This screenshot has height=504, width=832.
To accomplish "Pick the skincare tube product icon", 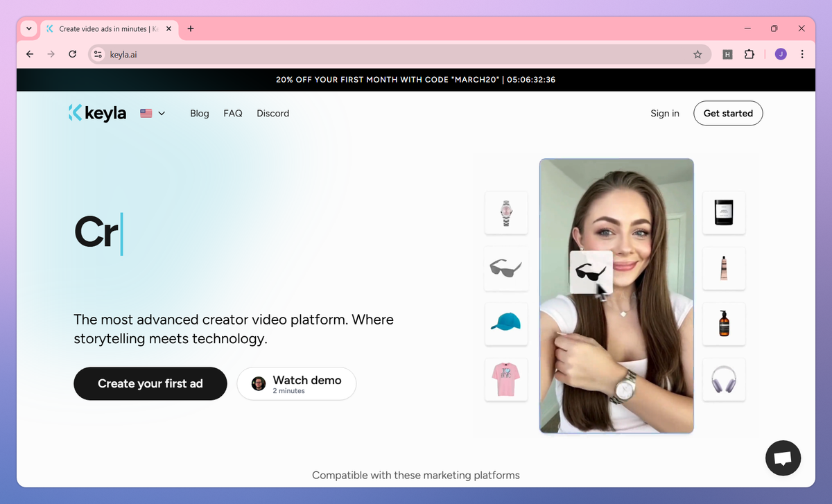I will (x=724, y=269).
